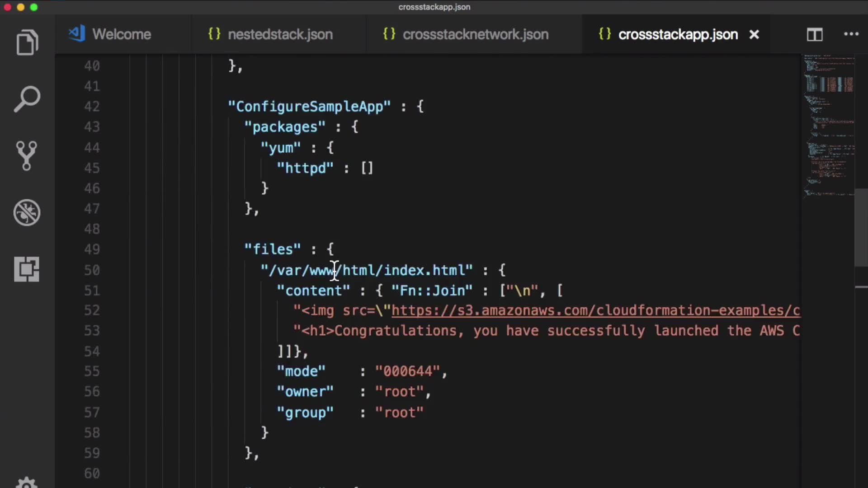Viewport: 868px width, 488px height.
Task: Click the vertical scrollbar thumb
Action: (861, 227)
